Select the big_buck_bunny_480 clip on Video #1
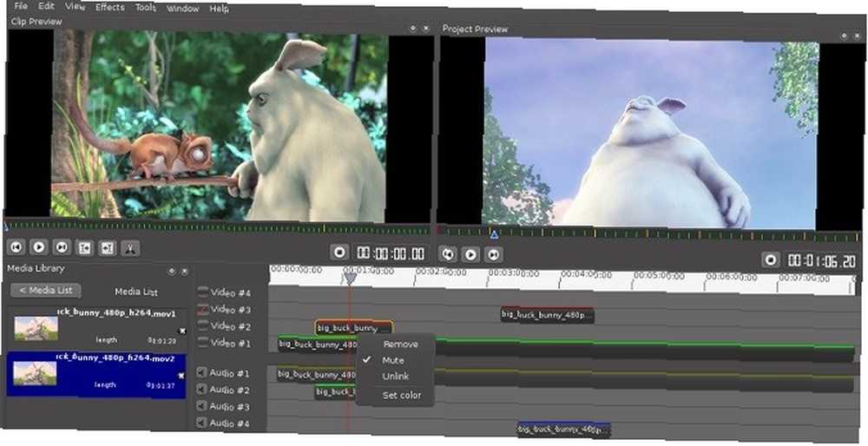Image resolution: width=868 pixels, height=446 pixels. 318,344
